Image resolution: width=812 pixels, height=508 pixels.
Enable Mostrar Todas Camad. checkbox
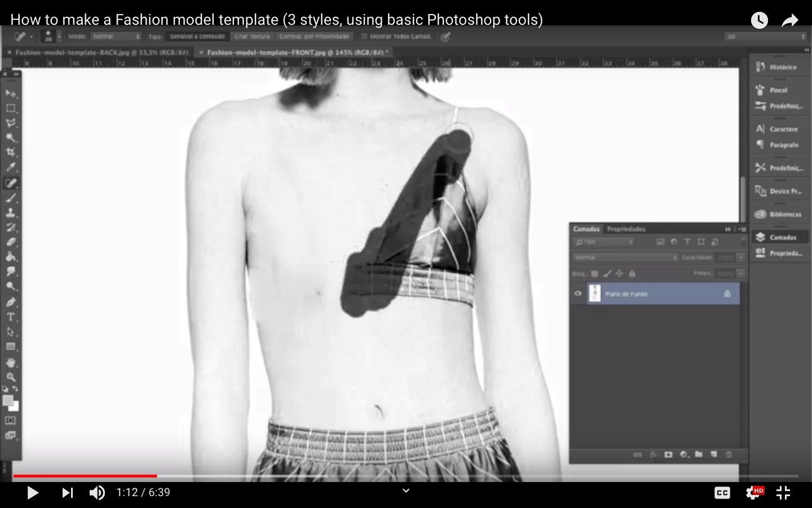click(364, 37)
